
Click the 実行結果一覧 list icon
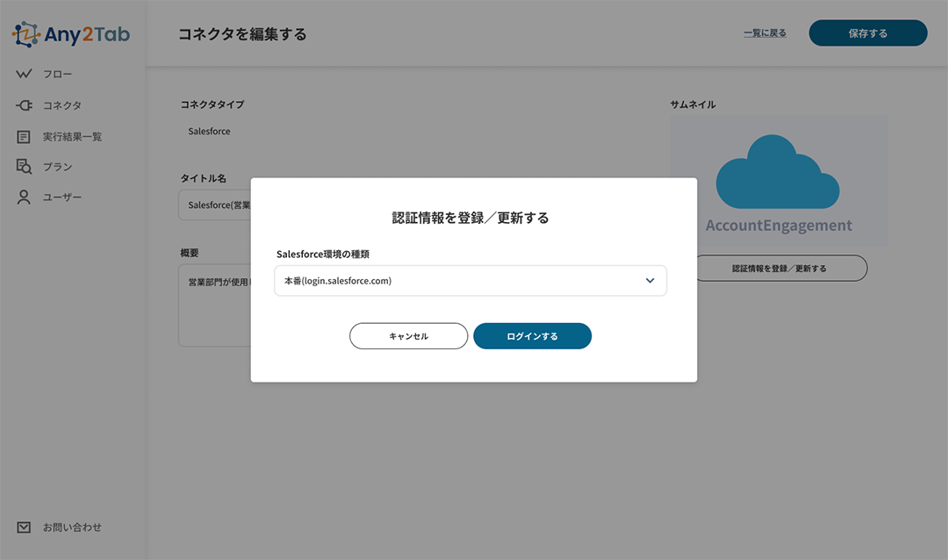point(25,137)
